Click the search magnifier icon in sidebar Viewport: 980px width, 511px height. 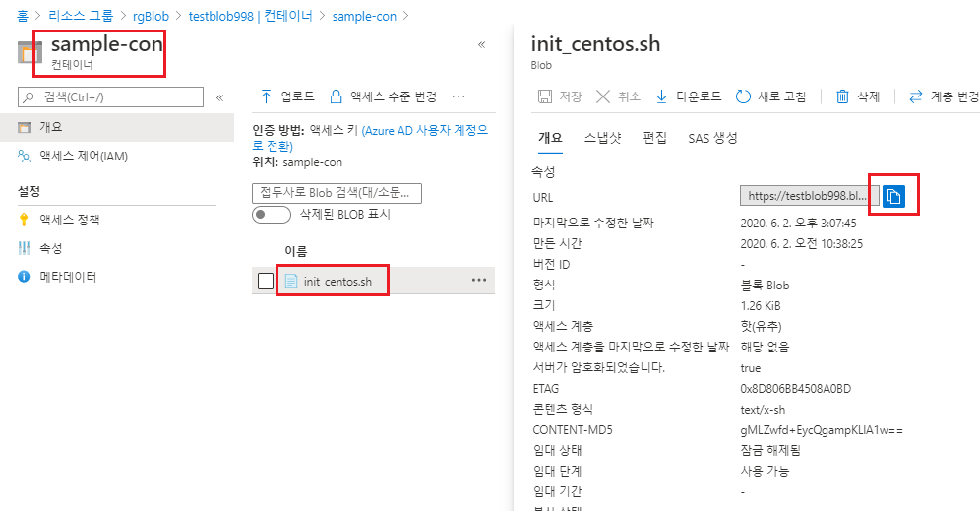pyautogui.click(x=29, y=97)
